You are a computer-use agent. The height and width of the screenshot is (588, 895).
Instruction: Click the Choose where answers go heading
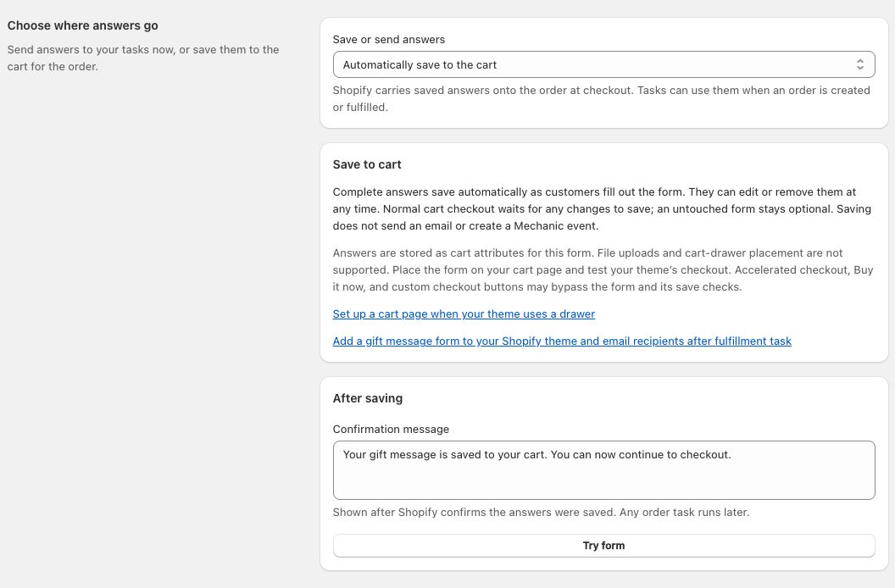tap(83, 25)
